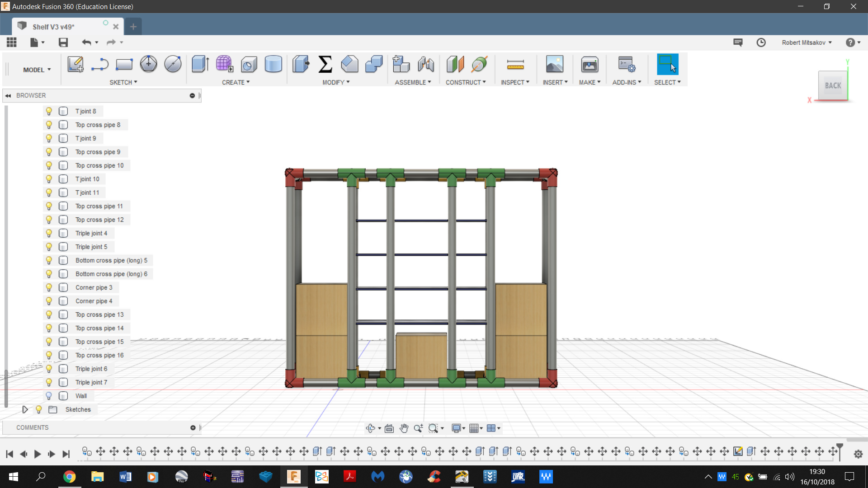Add a new design tab
Viewport: 868px width, 488px height.
click(x=133, y=27)
